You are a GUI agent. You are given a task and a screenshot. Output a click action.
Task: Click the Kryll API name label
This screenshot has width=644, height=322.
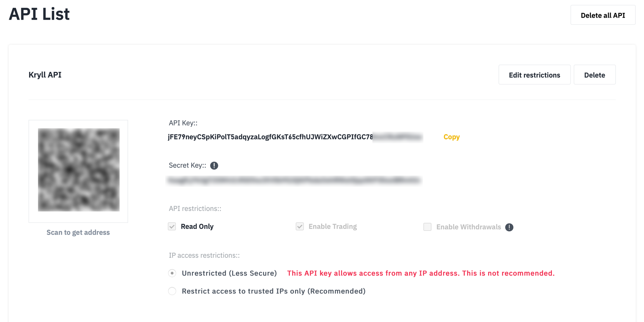pos(45,75)
